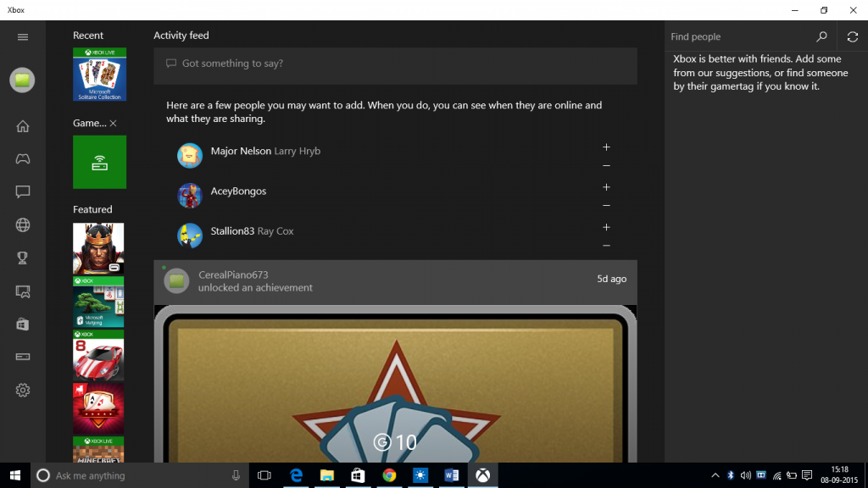Open Major Nelson's profile picture
The image size is (868, 488).
[x=190, y=156]
